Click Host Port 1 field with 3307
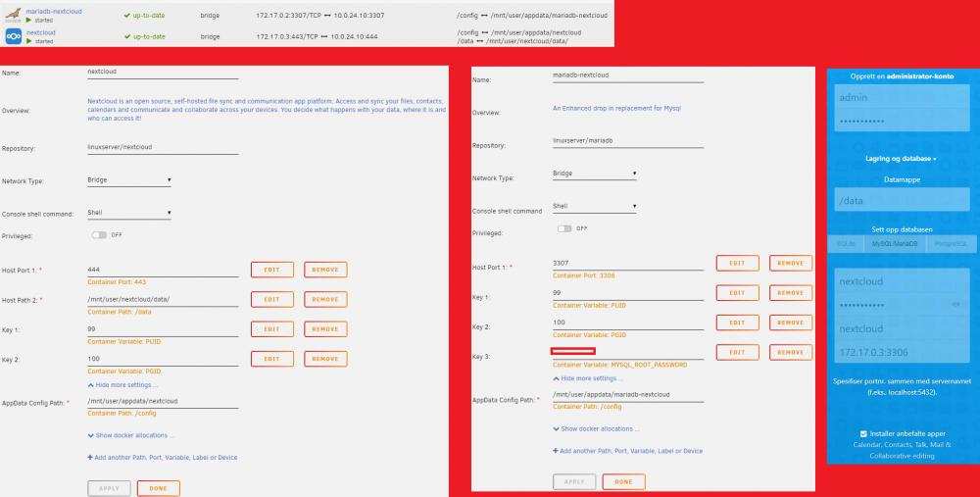Viewport: 980px width, 497px height. [x=628, y=264]
